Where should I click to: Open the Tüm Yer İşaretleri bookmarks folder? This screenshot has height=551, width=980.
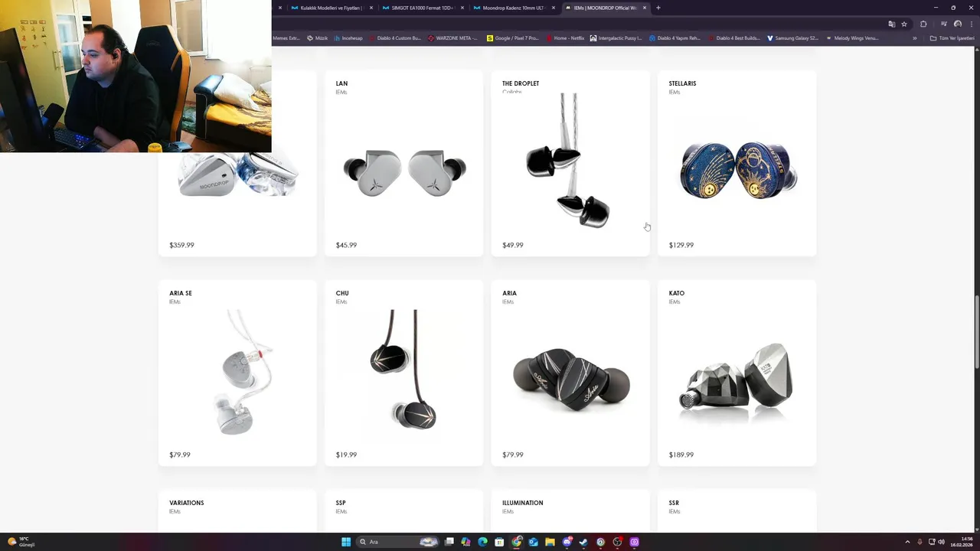pyautogui.click(x=952, y=38)
